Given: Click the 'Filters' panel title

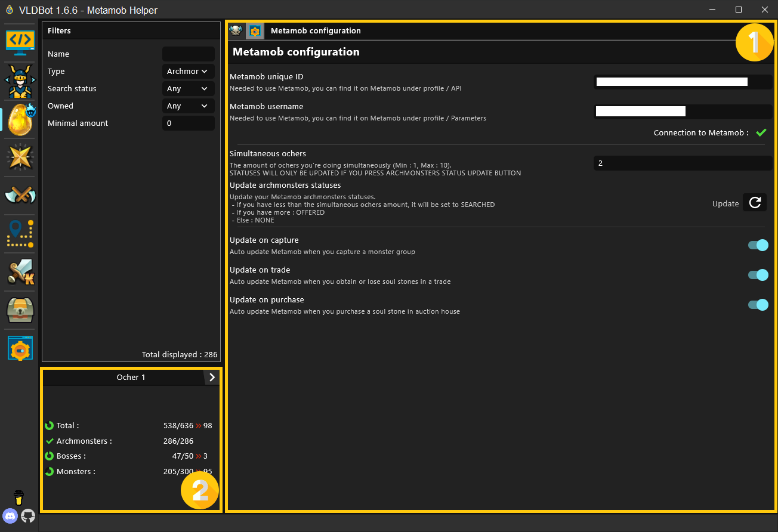Looking at the screenshot, I should point(59,30).
